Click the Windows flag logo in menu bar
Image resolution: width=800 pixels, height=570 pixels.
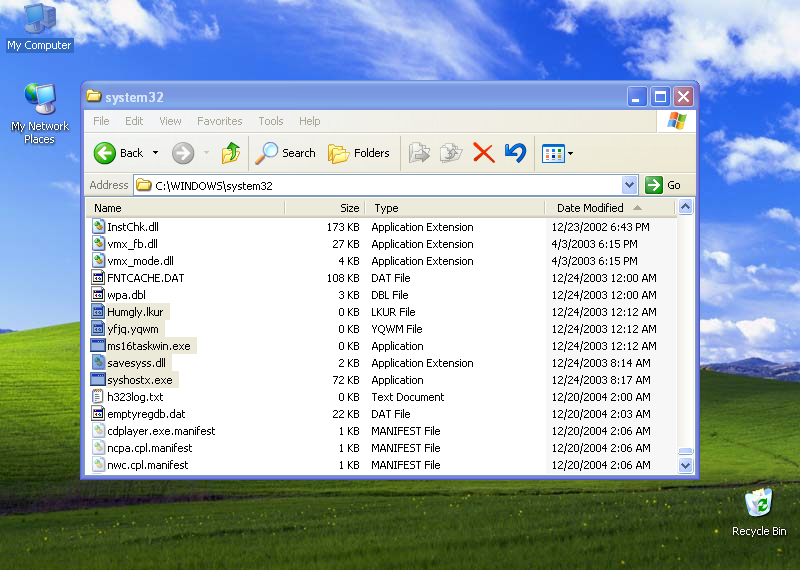pyautogui.click(x=677, y=121)
